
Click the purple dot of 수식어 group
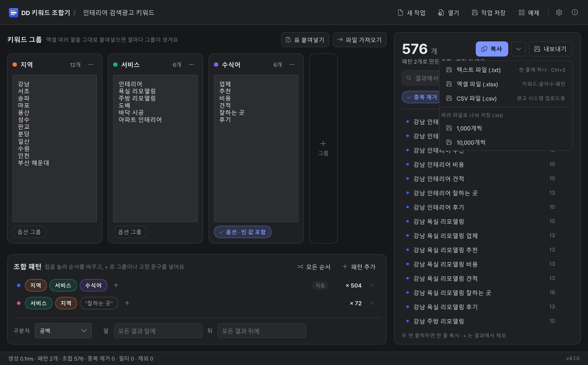pyautogui.click(x=216, y=65)
